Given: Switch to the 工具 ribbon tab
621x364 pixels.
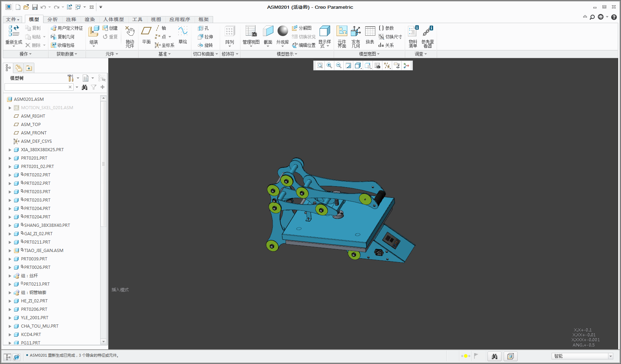Looking at the screenshot, I should [137, 20].
